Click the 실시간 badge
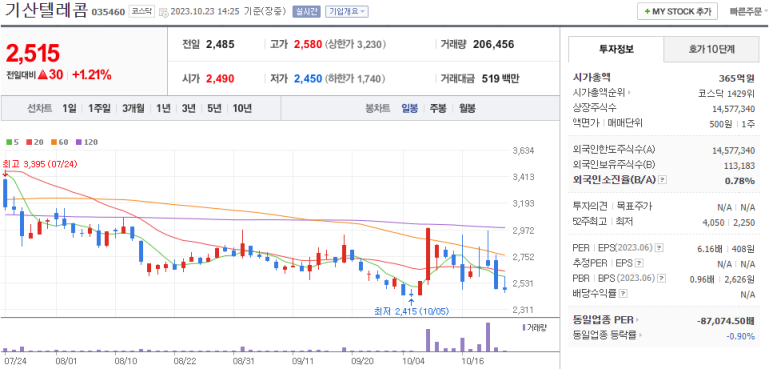The image size is (773, 369). point(307,11)
